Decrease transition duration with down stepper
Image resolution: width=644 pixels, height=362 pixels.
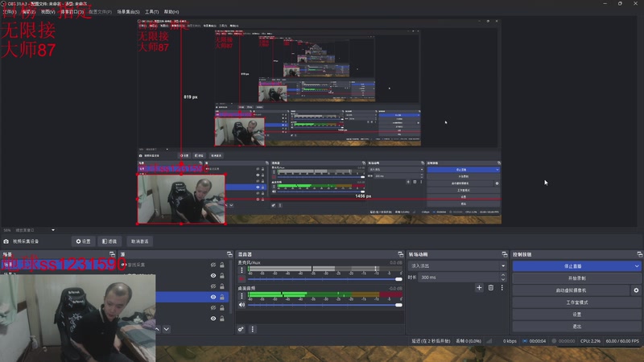pos(503,279)
